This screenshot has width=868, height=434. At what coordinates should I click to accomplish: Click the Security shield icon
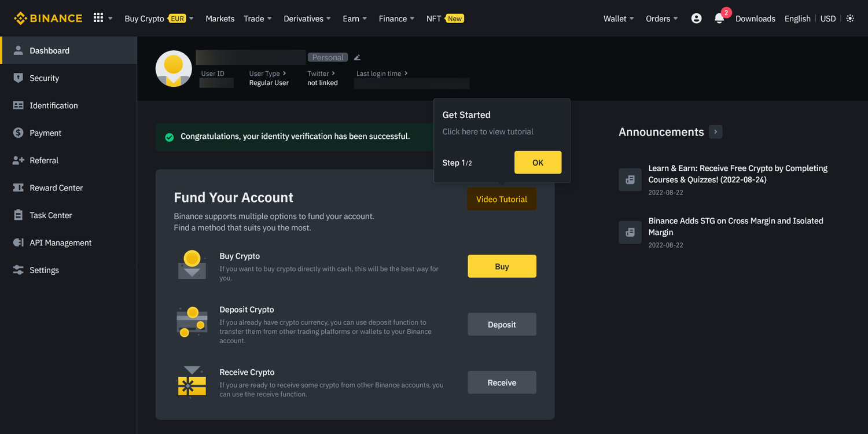pos(19,78)
